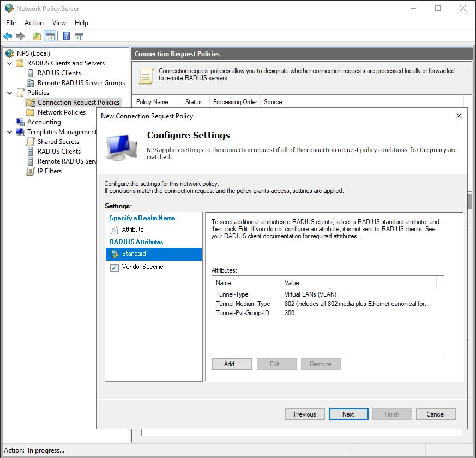Collapse the Policies tree node
Image resolution: width=476 pixels, height=458 pixels.
point(10,93)
